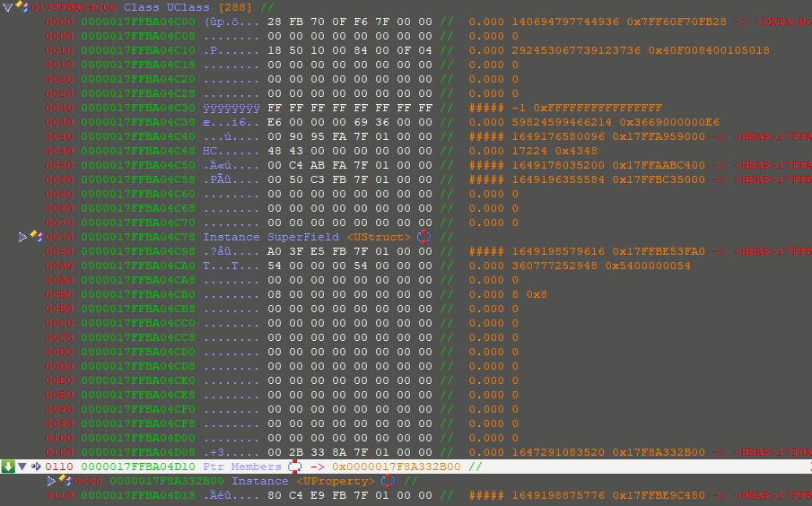Screen dimensions: 812x506
Task: Click the hex bytes on row 0010
Action: pos(350,50)
